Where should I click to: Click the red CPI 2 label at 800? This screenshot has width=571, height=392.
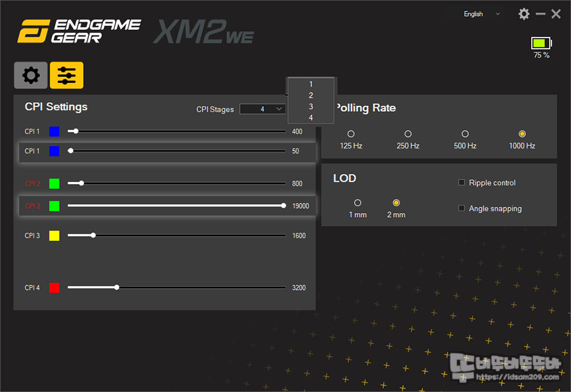pyautogui.click(x=32, y=183)
